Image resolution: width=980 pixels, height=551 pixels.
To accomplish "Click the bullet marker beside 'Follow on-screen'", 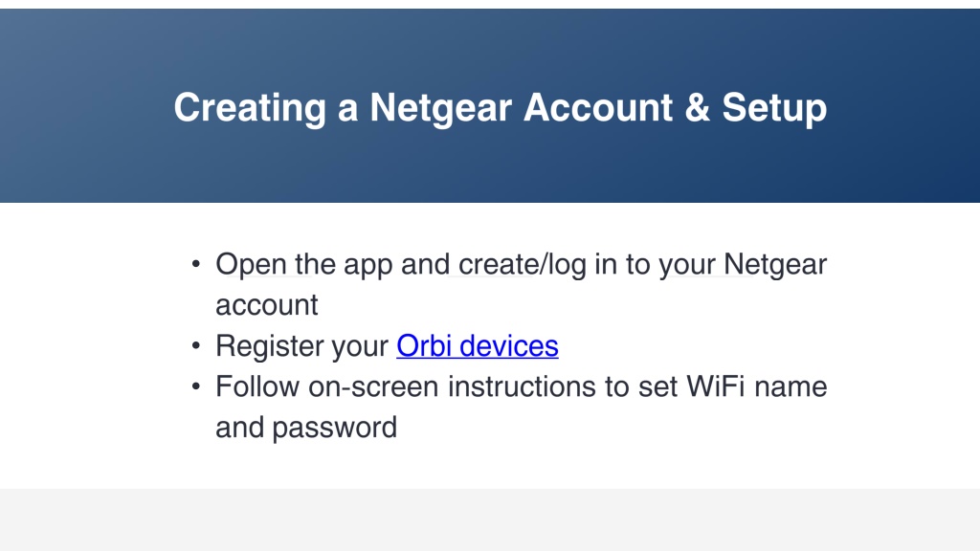I will tap(195, 386).
